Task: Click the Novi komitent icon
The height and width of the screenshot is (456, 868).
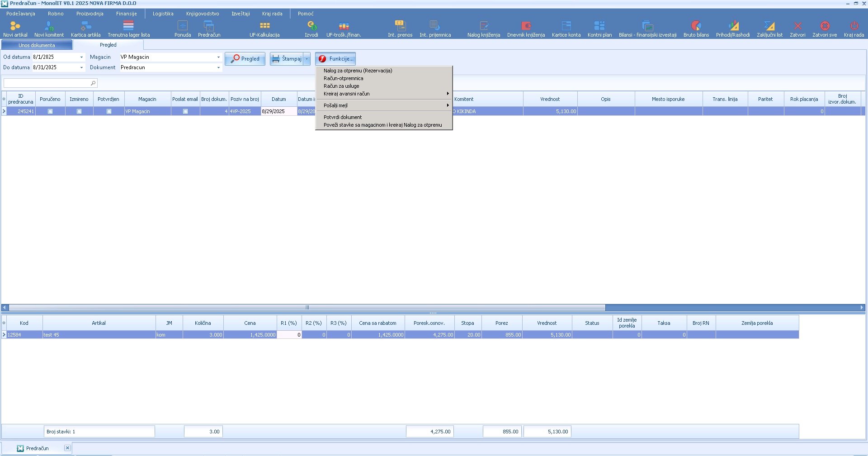Action: click(49, 26)
